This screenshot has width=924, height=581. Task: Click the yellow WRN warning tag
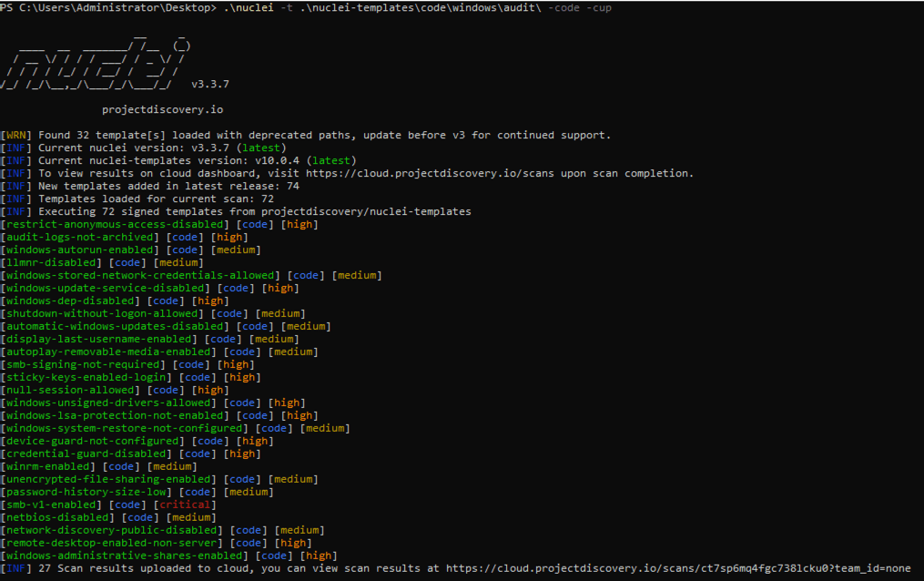click(x=16, y=135)
